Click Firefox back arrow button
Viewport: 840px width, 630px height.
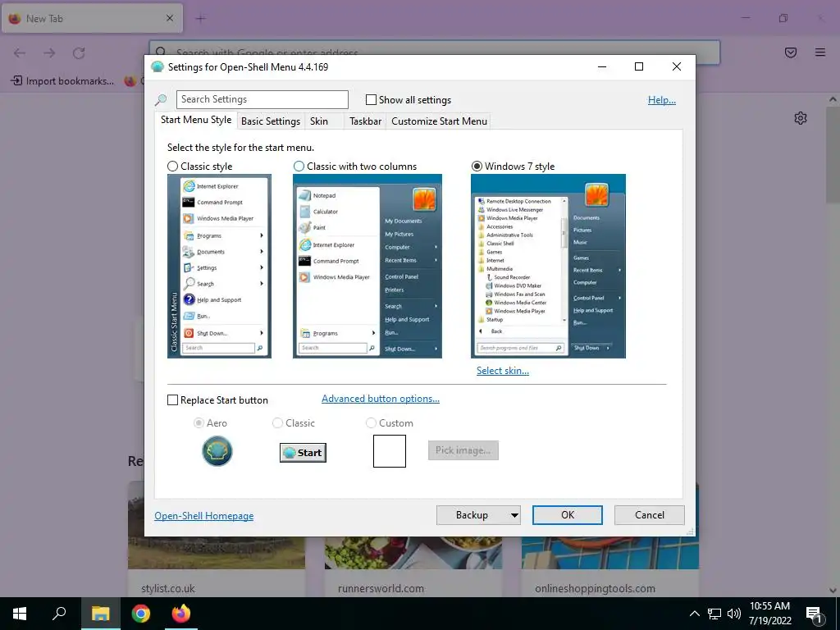20,52
